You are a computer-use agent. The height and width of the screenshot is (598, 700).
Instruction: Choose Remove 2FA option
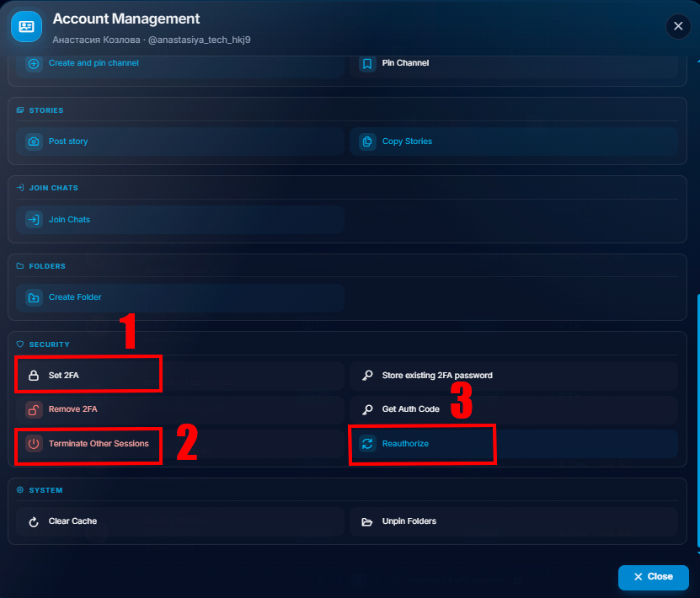tap(180, 409)
